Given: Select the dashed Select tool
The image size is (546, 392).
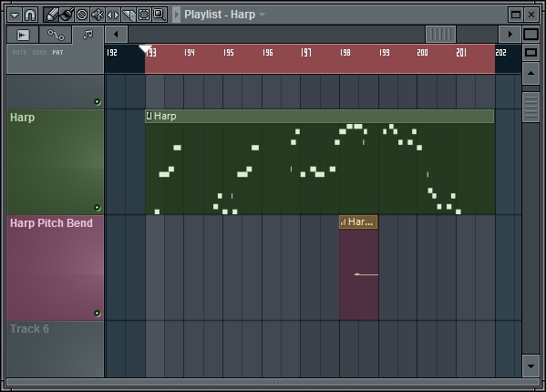Looking at the screenshot, I should coord(144,15).
